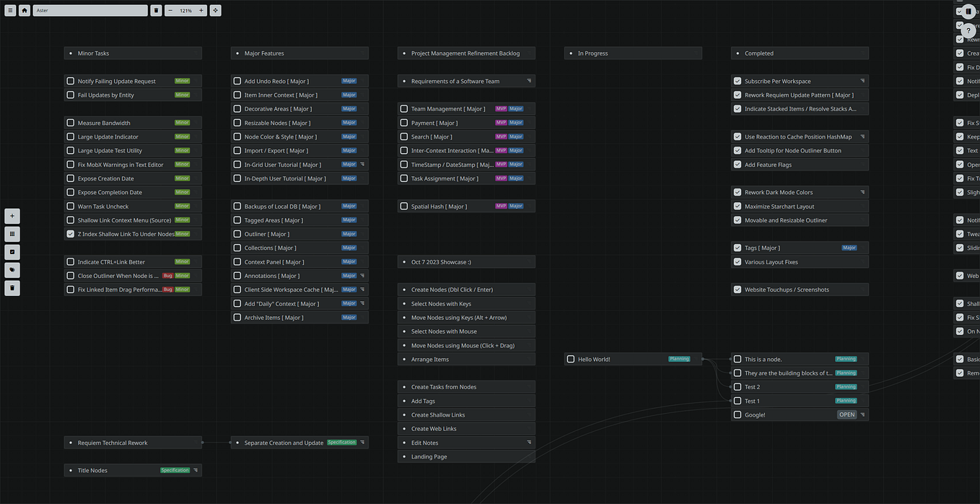Open the Google! link via its OPEN badge
Image resolution: width=980 pixels, height=504 pixels.
(x=846, y=414)
